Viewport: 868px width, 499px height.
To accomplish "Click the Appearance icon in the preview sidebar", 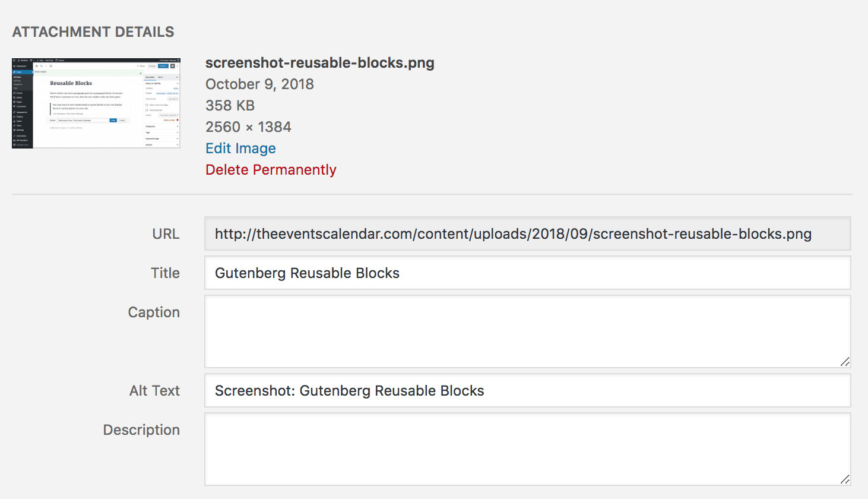I will [x=15, y=112].
